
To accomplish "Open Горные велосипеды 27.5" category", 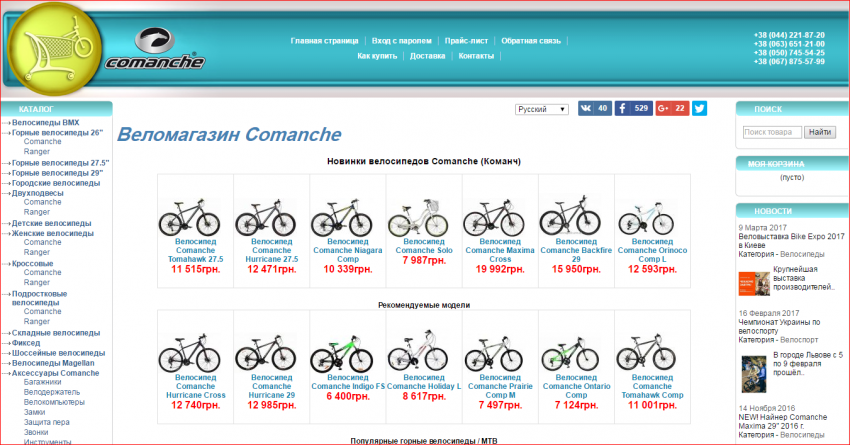I will point(60,163).
